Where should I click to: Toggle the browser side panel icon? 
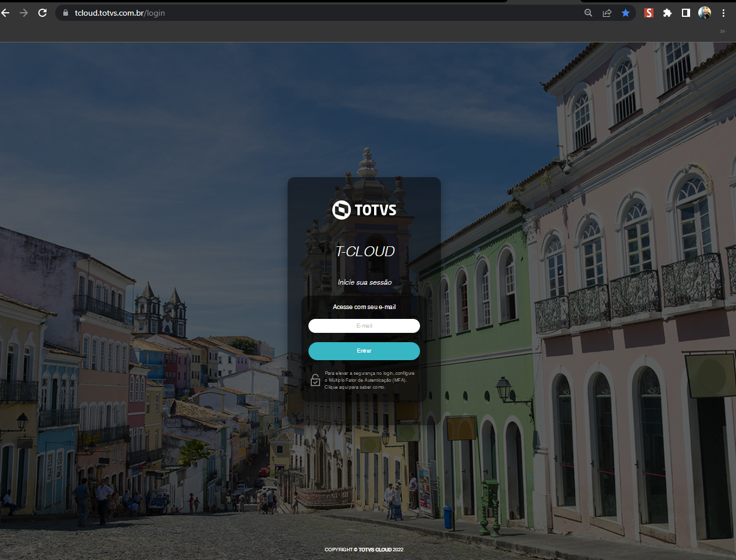686,13
